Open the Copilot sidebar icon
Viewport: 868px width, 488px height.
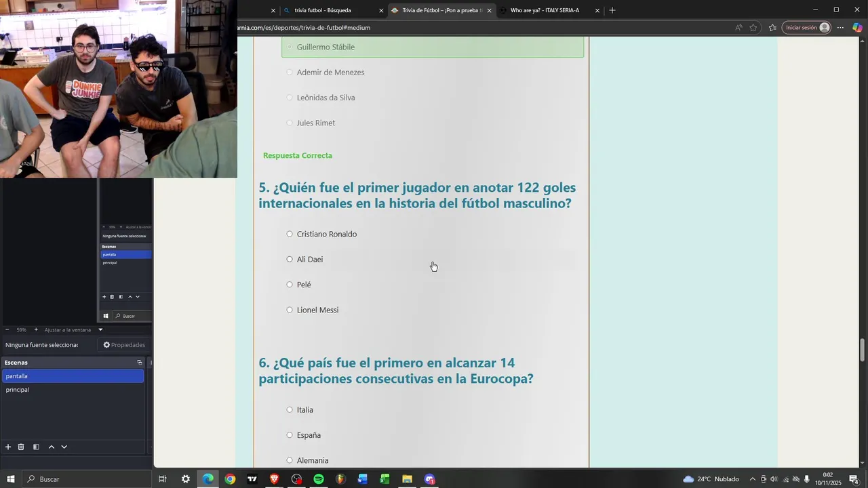click(857, 28)
